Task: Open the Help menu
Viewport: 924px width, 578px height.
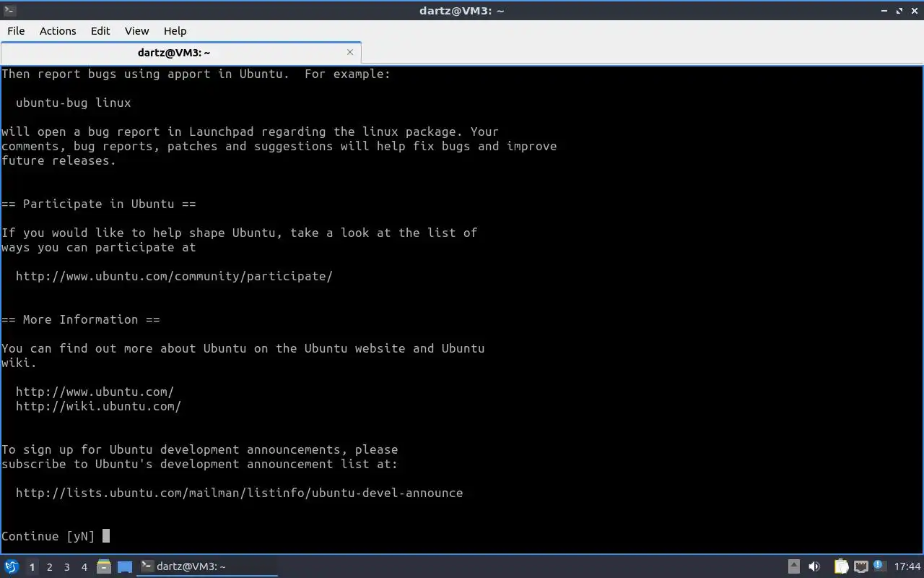Action: click(x=175, y=31)
